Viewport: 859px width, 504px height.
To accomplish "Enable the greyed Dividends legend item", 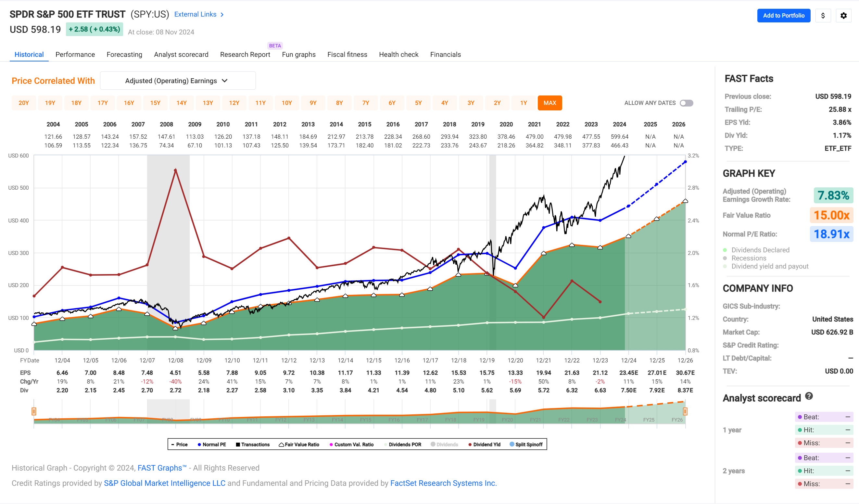I will [x=444, y=444].
